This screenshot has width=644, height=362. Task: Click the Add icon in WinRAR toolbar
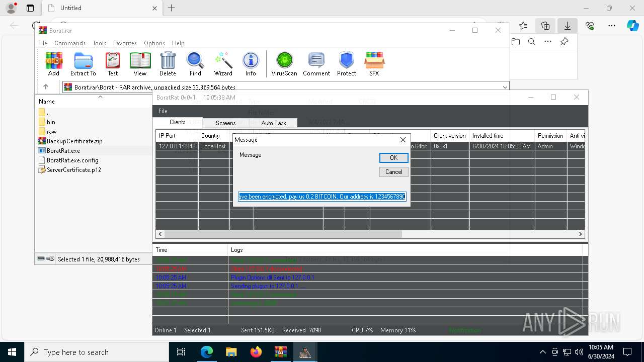click(x=54, y=64)
